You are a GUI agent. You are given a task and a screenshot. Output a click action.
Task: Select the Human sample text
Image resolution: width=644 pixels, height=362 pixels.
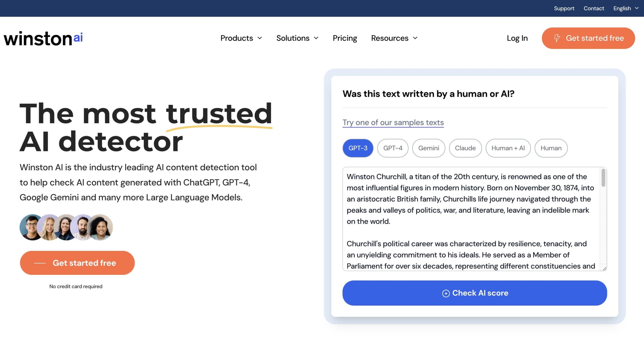(x=551, y=148)
